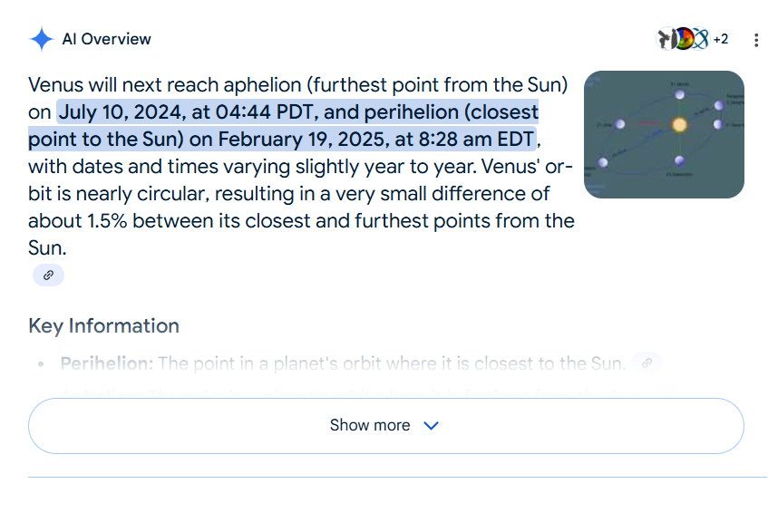
Task: Click the AI Overview sparkle icon
Action: (42, 39)
